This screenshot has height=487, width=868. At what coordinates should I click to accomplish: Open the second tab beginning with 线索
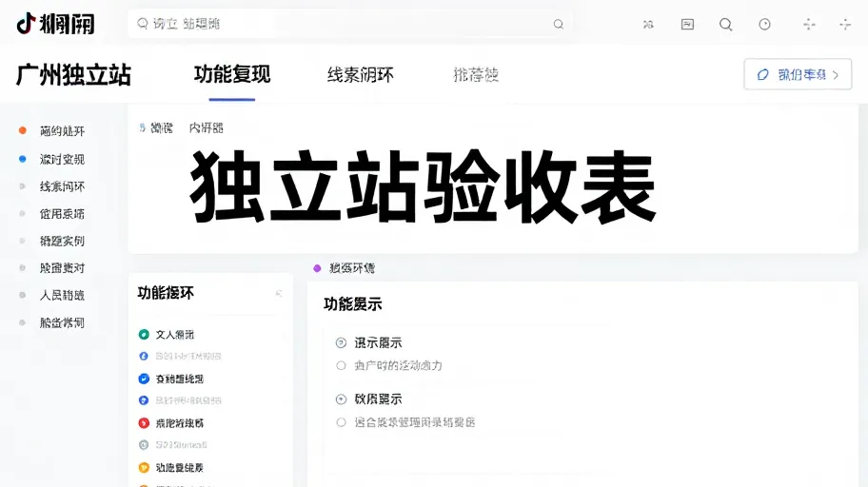pos(361,75)
